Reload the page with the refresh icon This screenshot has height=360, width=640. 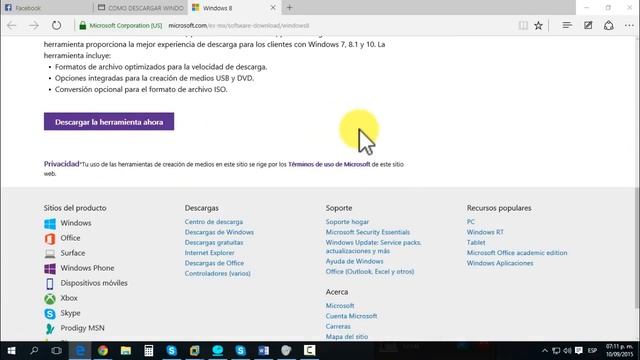(x=56, y=25)
